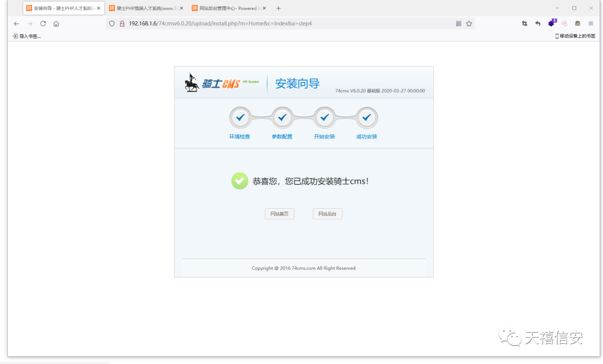This screenshot has width=603, height=364.
Task: Open the 导入书签 bookmarks item
Action: 27,36
